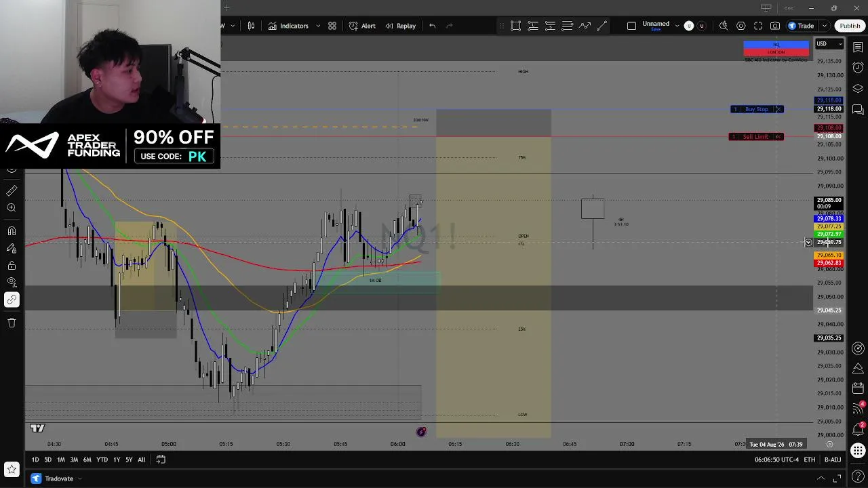Click the highlighted link icon in left toolbar

coord(12,299)
